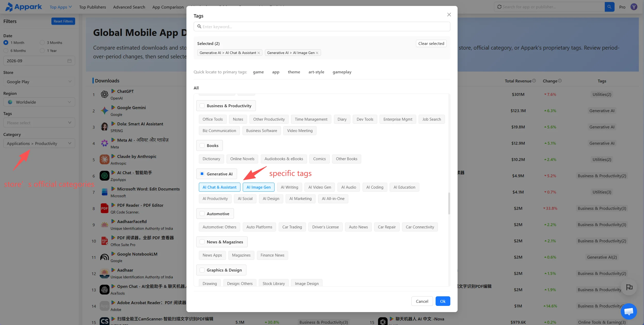The width and height of the screenshot is (644, 325).
Task: Click the Clear selected button
Action: click(431, 43)
